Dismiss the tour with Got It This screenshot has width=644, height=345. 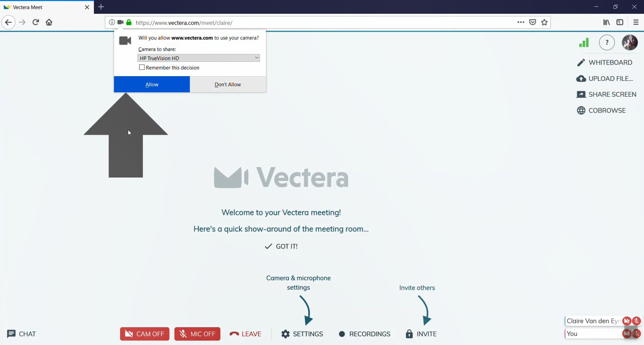pos(281,246)
